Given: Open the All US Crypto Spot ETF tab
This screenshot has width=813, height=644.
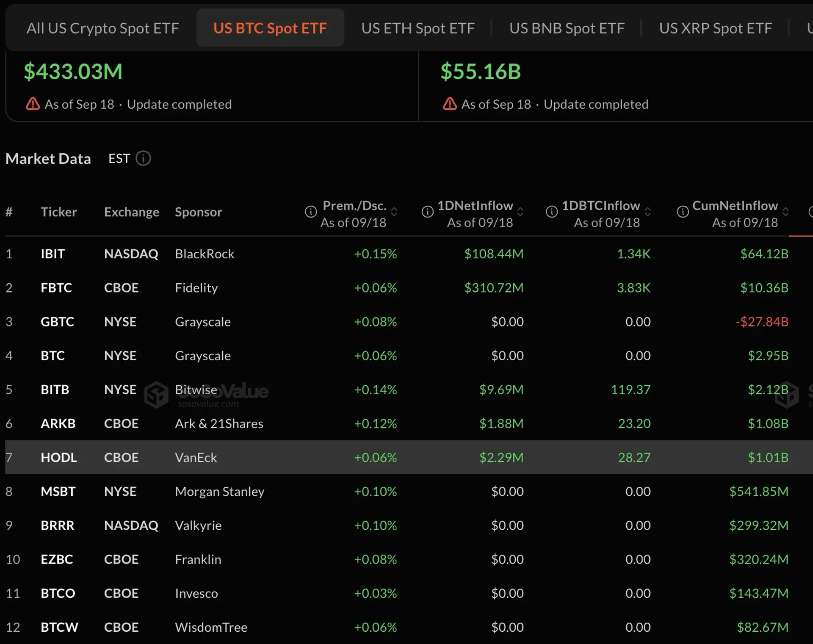Looking at the screenshot, I should [x=102, y=28].
